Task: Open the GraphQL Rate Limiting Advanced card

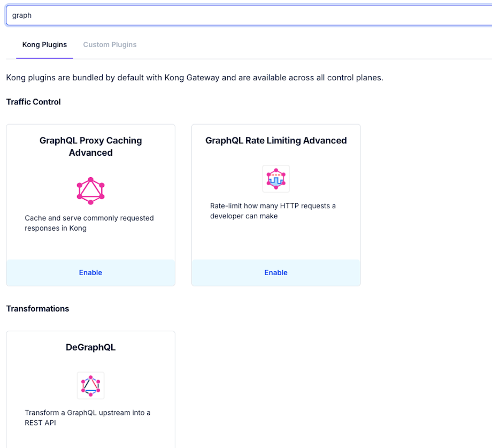Action: coord(275,140)
